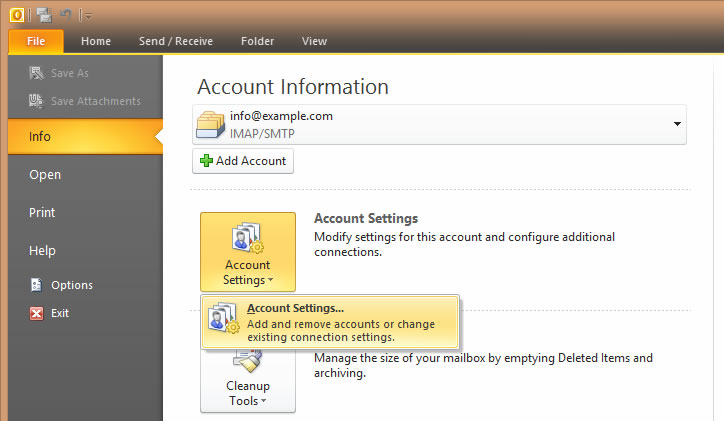Switch to the Home ribbon tab

click(96, 41)
